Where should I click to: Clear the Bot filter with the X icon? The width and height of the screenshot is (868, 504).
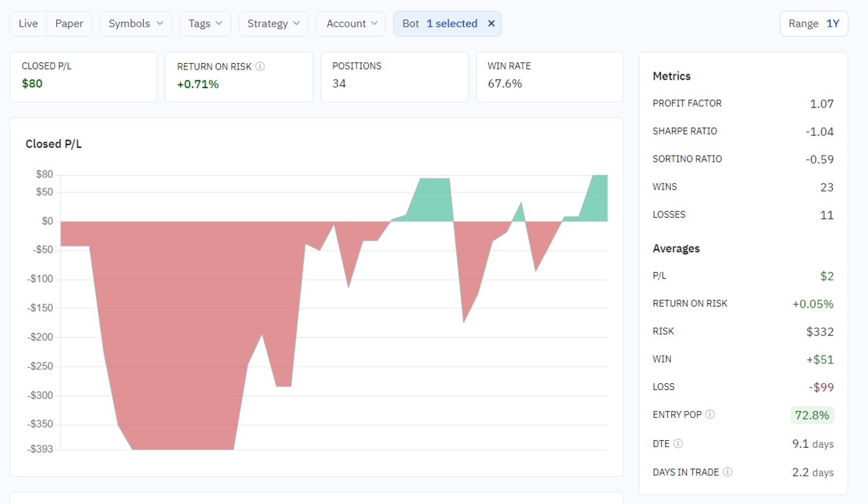(x=491, y=24)
